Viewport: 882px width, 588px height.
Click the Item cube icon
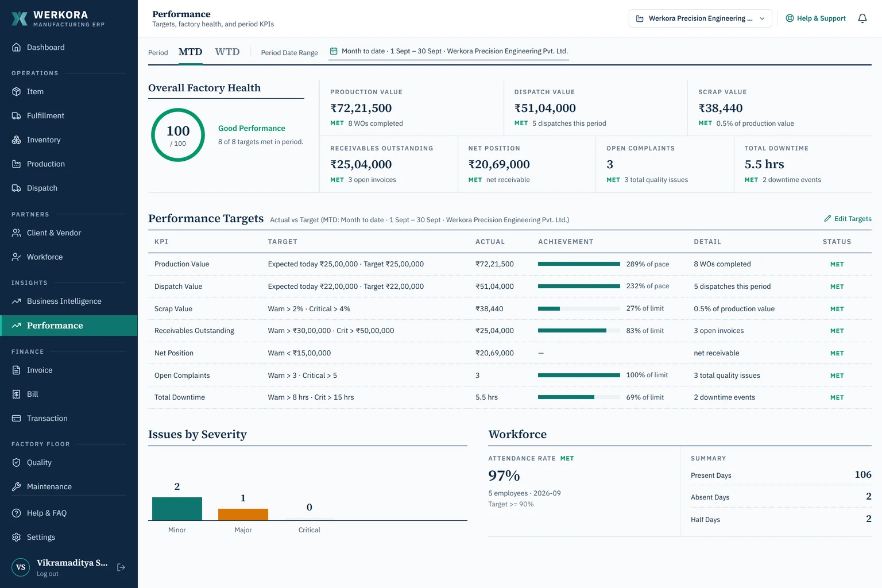point(17,92)
